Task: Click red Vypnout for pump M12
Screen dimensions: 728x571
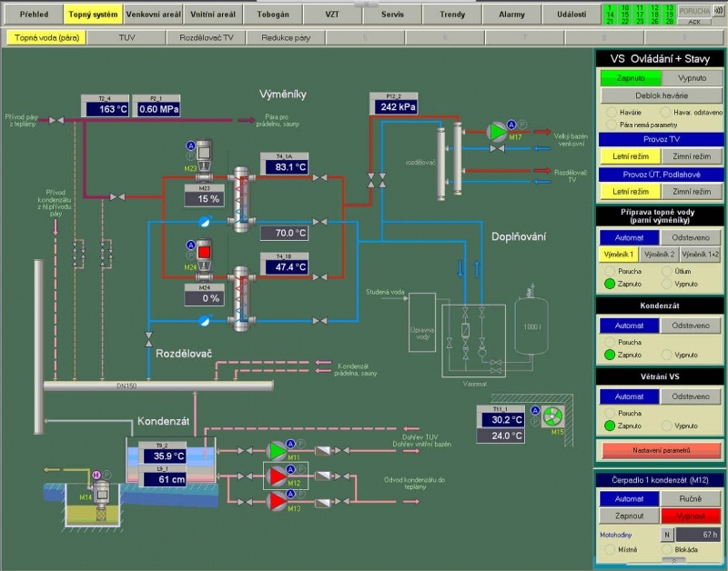Action: click(691, 516)
